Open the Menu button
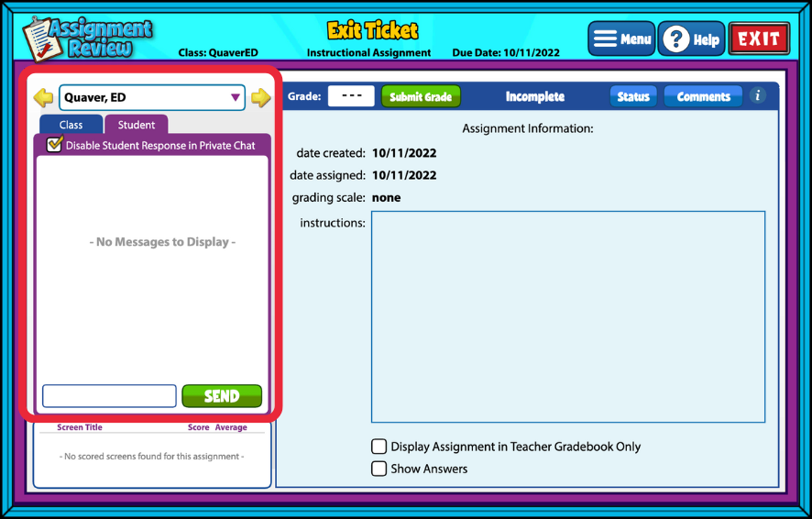Image resolution: width=812 pixels, height=519 pixels. coord(621,39)
